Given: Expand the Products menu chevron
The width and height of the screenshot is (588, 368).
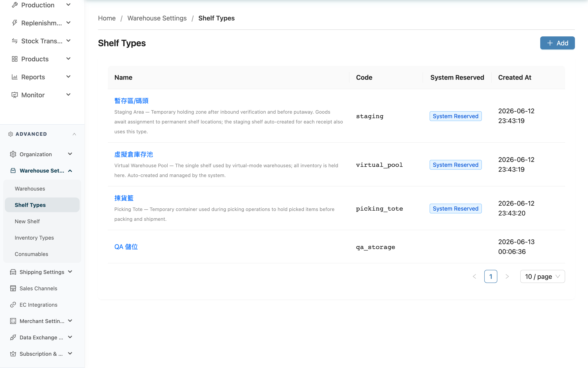Looking at the screenshot, I should [x=69, y=59].
